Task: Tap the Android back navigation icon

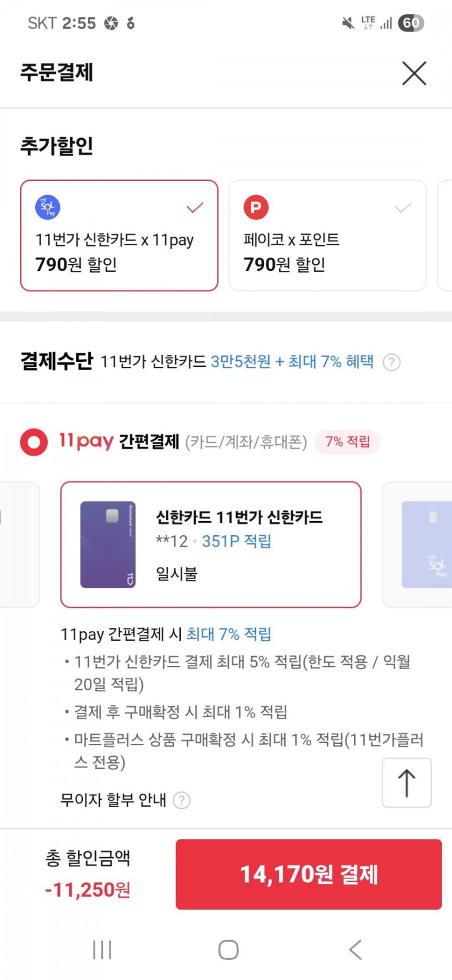Action: 355,950
